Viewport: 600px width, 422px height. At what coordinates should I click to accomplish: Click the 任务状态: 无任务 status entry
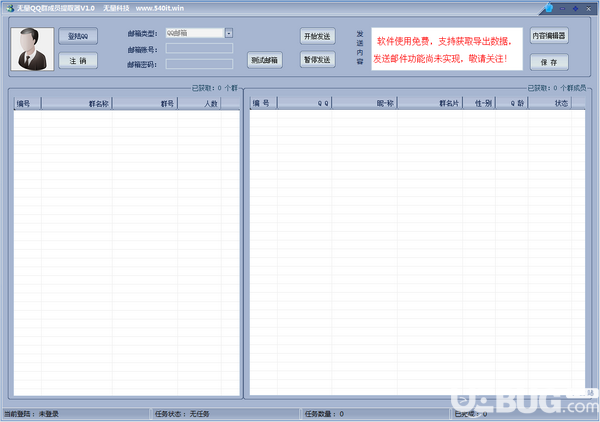(x=182, y=414)
